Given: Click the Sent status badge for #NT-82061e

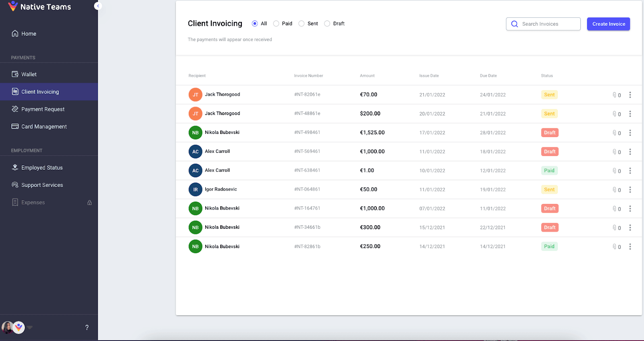Looking at the screenshot, I should click(x=549, y=95).
